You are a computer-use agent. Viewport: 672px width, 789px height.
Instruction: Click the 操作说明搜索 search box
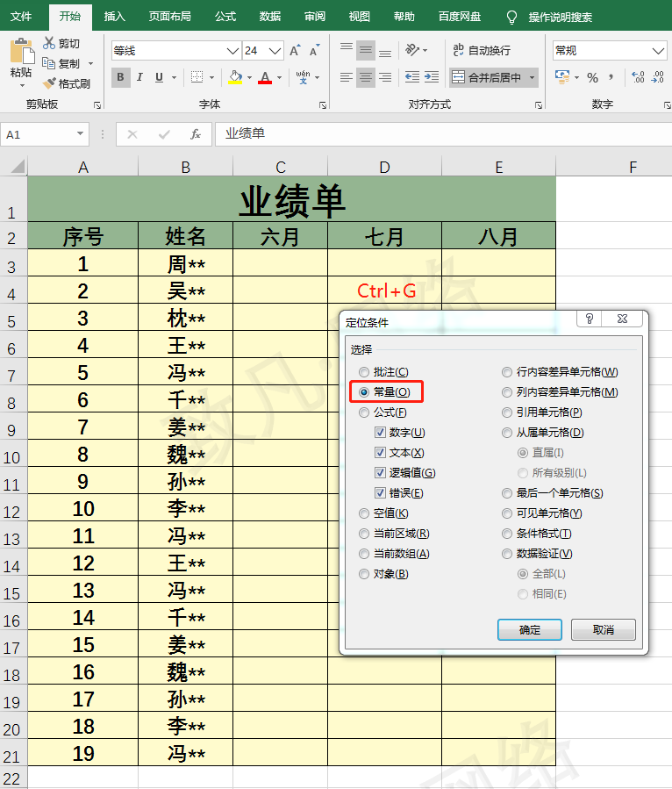[x=560, y=17]
